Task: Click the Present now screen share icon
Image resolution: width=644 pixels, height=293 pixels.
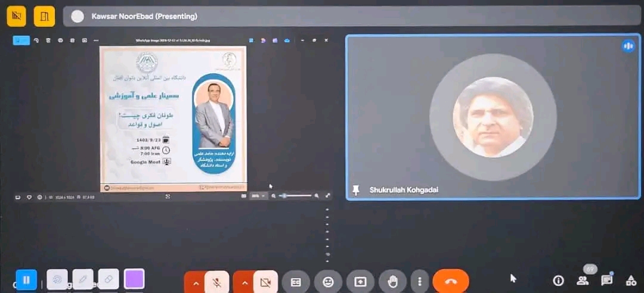Action: click(x=360, y=282)
